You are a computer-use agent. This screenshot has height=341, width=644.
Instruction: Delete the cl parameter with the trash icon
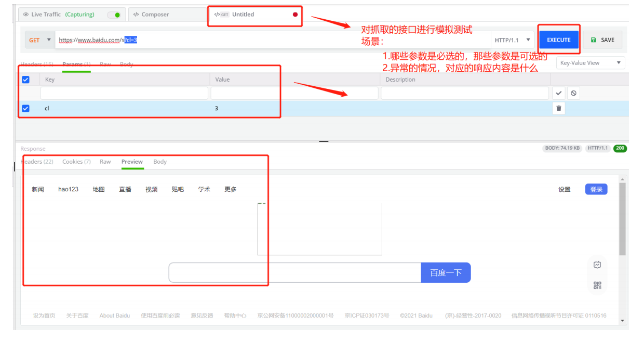(x=558, y=108)
